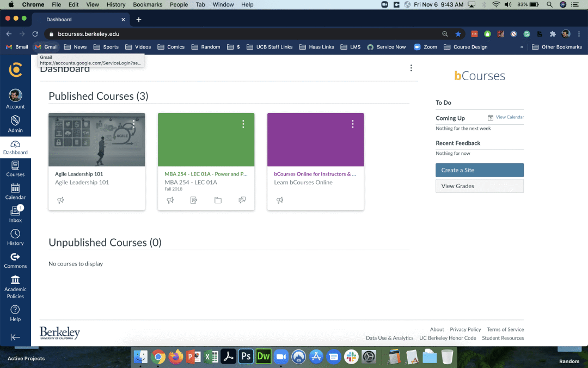
Task: Collapse the global navigation sidebar
Action: pos(15,337)
